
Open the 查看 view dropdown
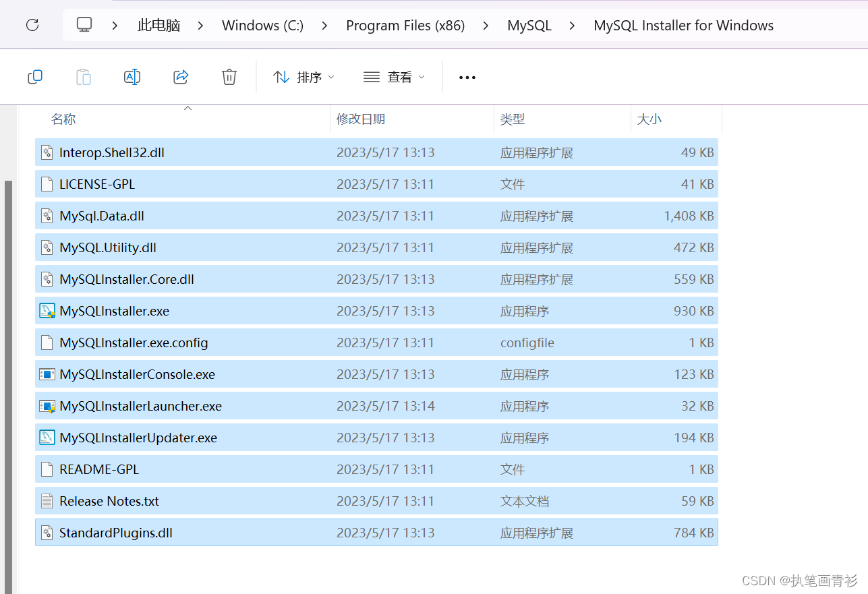[x=394, y=77]
